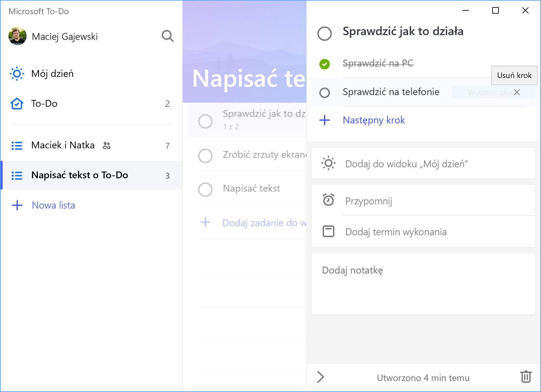Open the To-Do list
This screenshot has height=392, width=541.
point(91,104)
